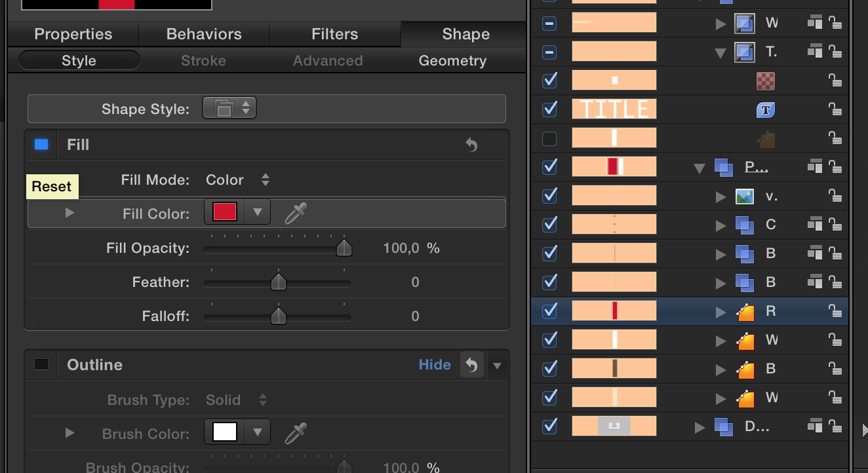This screenshot has width=868, height=473.
Task: Pick a fill color with the eyedropper
Action: pos(296,213)
